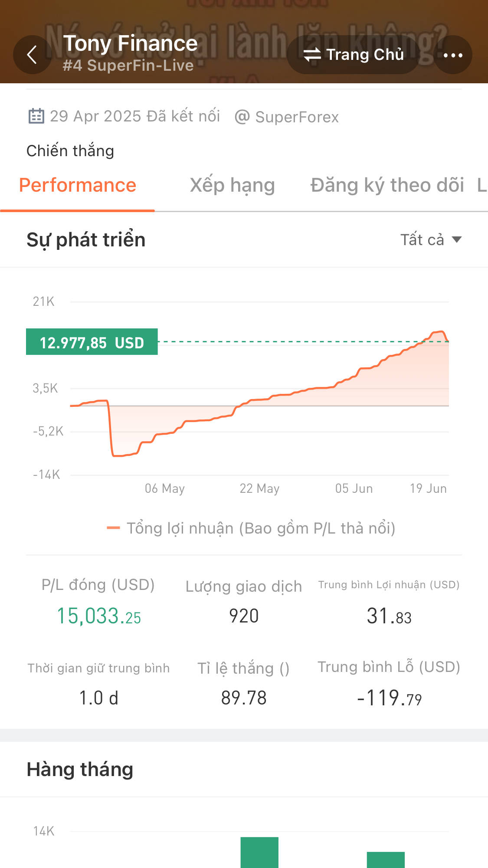Tap the back arrow icon
Viewport: 488px width, 868px height.
pos(33,55)
